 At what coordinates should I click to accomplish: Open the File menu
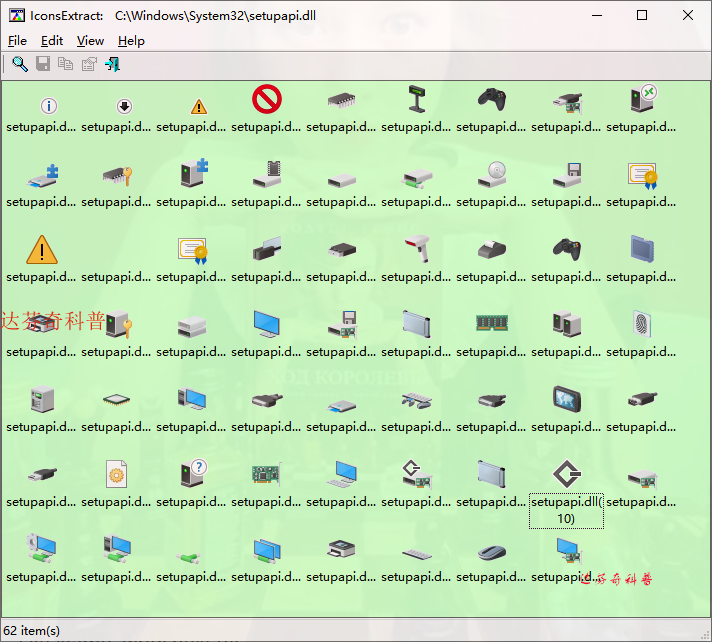17,41
